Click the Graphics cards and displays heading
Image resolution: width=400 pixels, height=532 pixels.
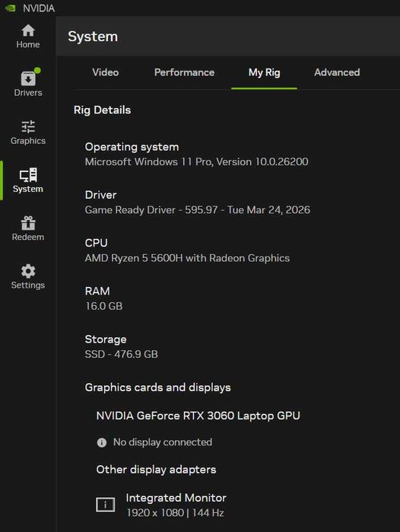157,387
